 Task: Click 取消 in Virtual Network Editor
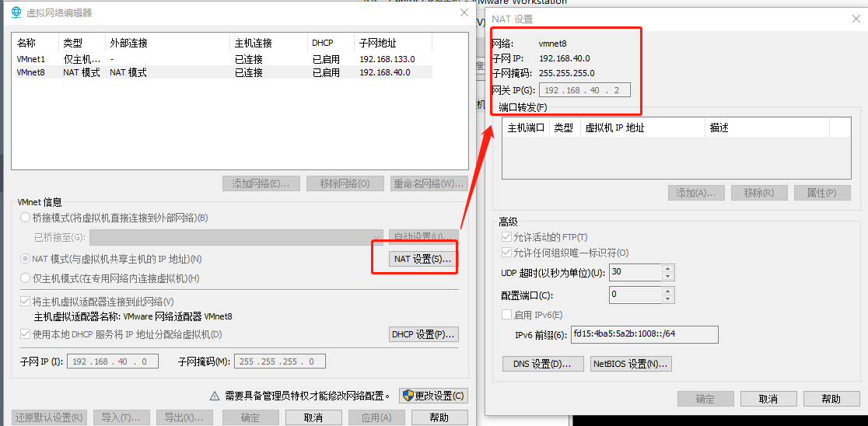click(x=313, y=417)
